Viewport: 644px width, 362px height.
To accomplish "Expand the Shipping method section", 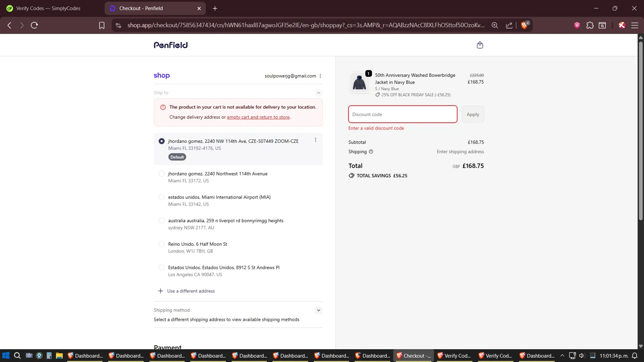I will click(319, 310).
